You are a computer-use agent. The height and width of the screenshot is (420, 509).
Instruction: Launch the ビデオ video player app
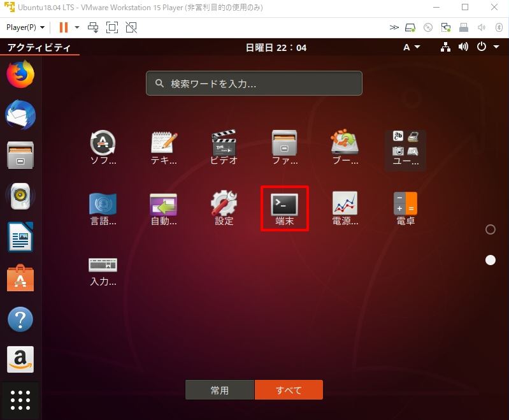[x=224, y=147]
